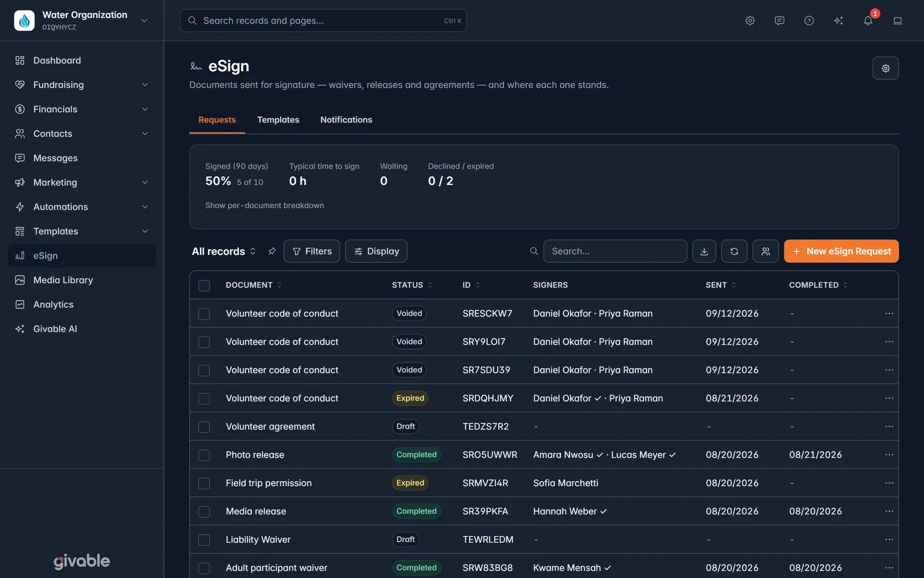This screenshot has height=578, width=924.
Task: Go to Dashboard in sidebar
Action: (82, 60)
